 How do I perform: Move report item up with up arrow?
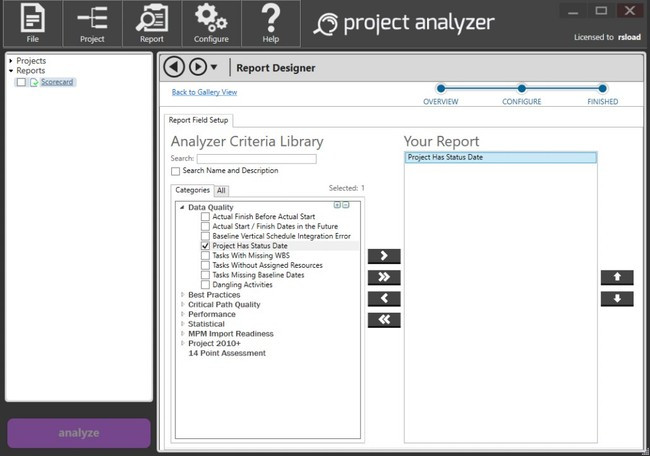point(616,277)
